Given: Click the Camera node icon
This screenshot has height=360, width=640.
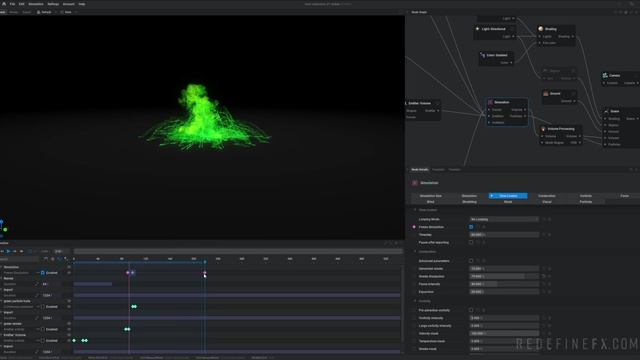Looking at the screenshot, I should 605,76.
